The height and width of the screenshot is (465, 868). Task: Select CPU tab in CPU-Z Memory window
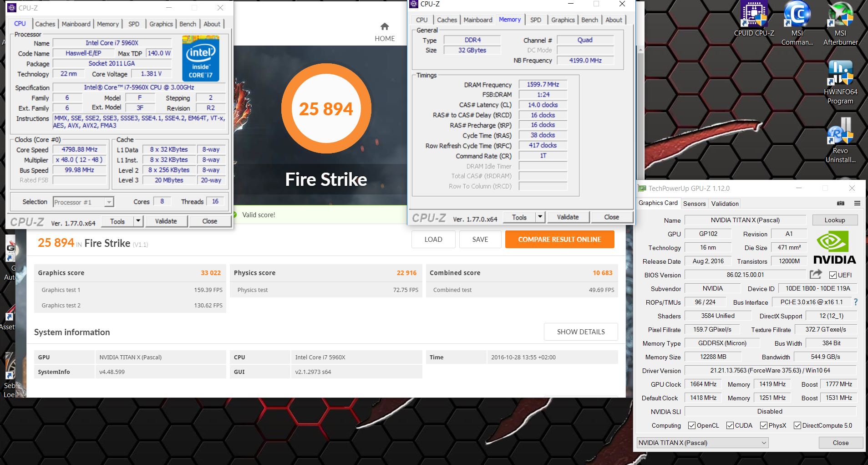point(422,20)
